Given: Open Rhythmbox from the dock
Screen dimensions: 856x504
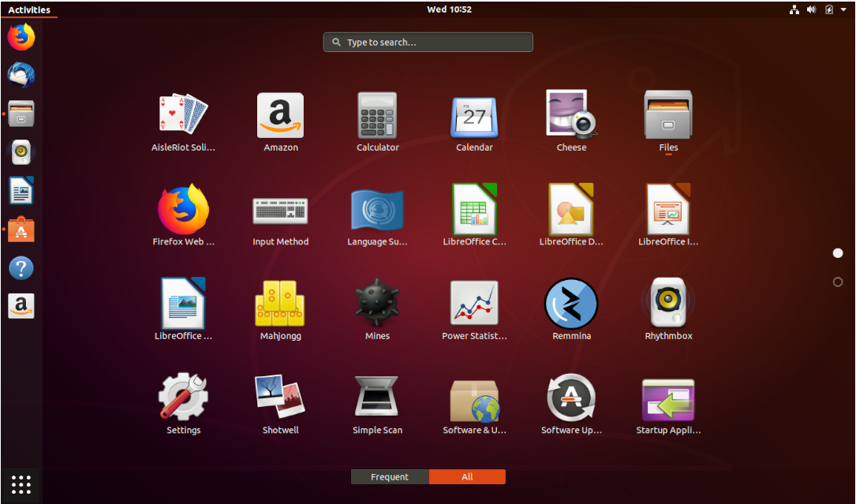Looking at the screenshot, I should 21,152.
